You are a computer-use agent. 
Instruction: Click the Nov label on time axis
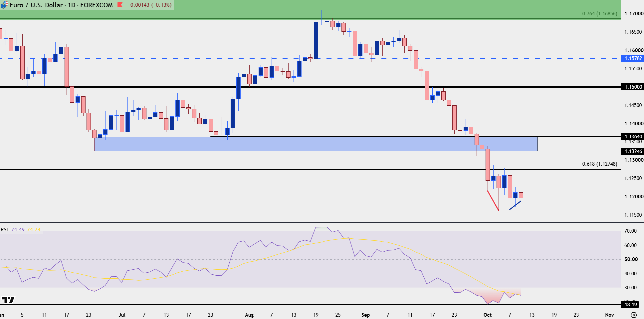609,315
